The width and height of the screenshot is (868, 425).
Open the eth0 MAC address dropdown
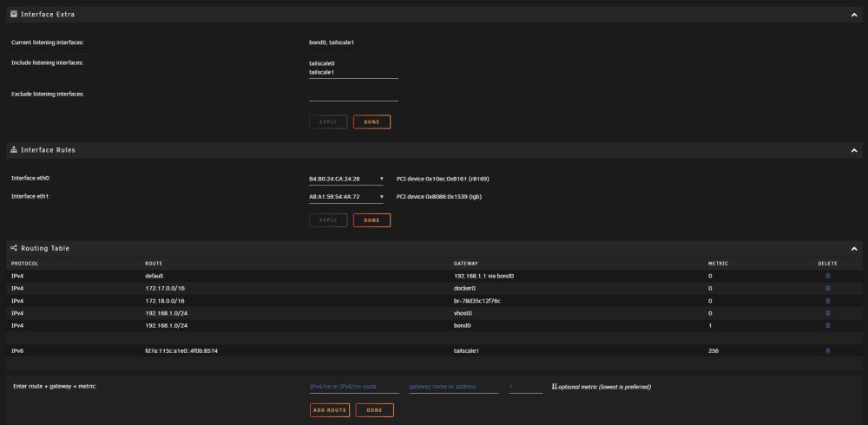[x=346, y=180]
